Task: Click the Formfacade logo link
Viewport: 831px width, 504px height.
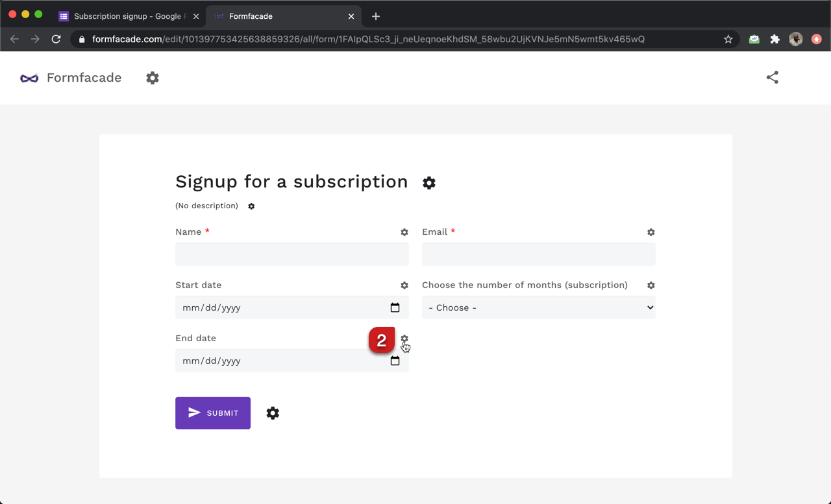Action: (71, 78)
